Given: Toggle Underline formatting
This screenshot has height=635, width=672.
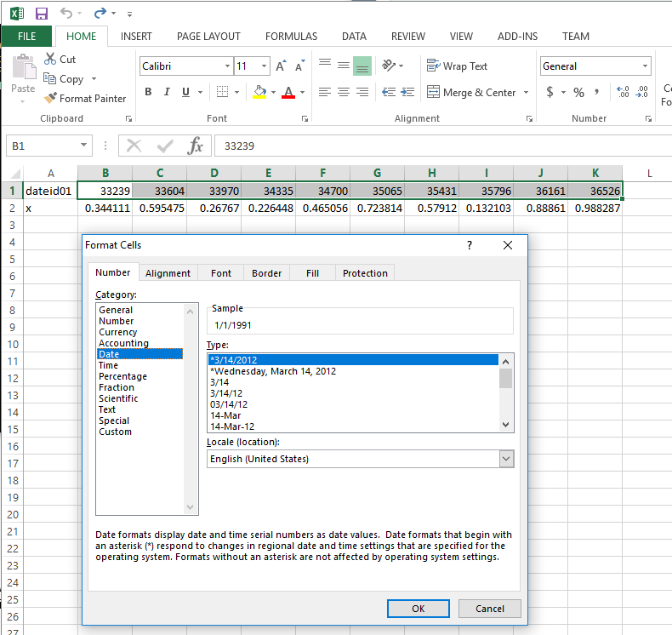Looking at the screenshot, I should click(x=185, y=92).
